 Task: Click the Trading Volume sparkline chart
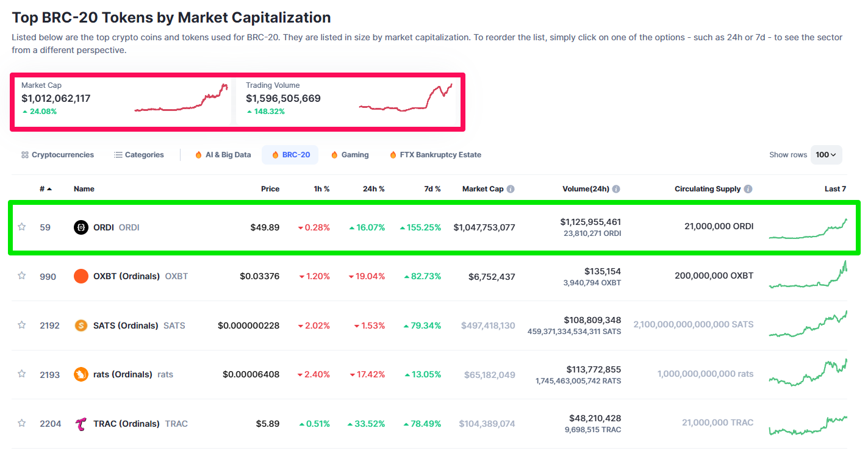coord(406,99)
